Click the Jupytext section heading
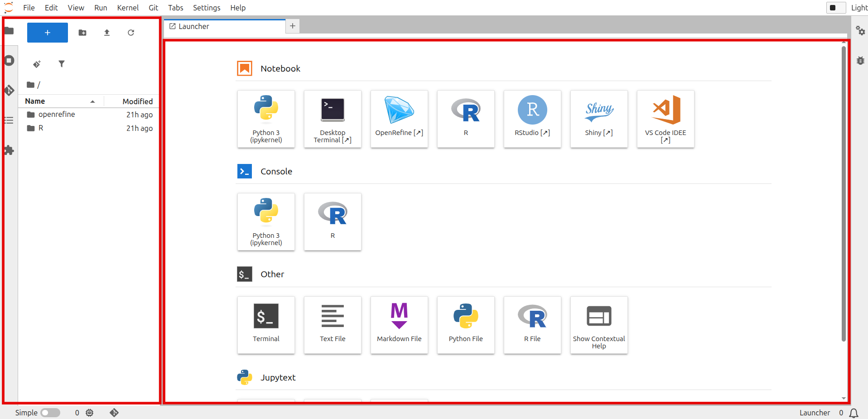Image resolution: width=868 pixels, height=419 pixels. 278,377
